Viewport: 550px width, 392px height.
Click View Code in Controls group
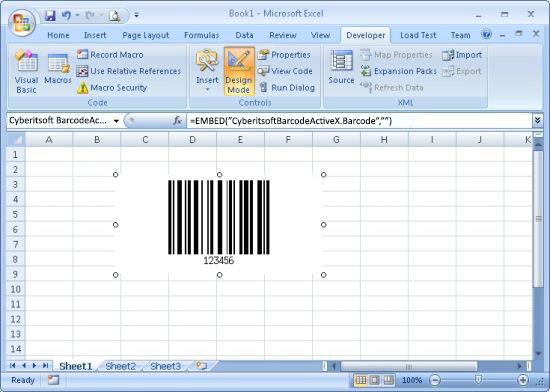point(285,71)
